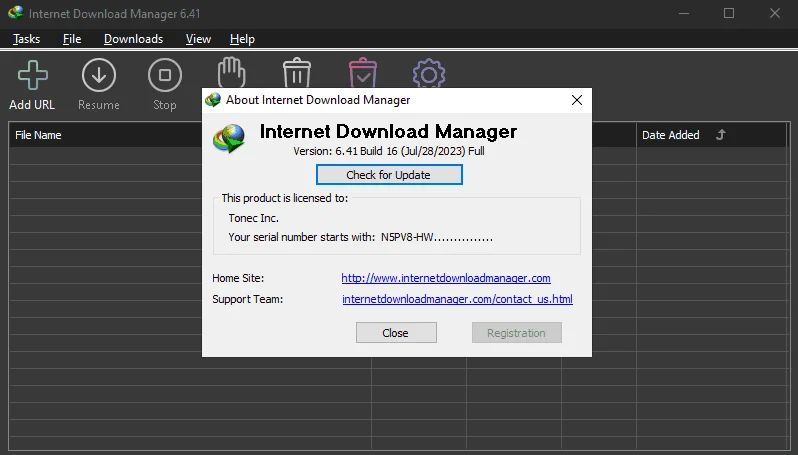Open the File menu
This screenshot has width=798, height=455.
(x=72, y=39)
